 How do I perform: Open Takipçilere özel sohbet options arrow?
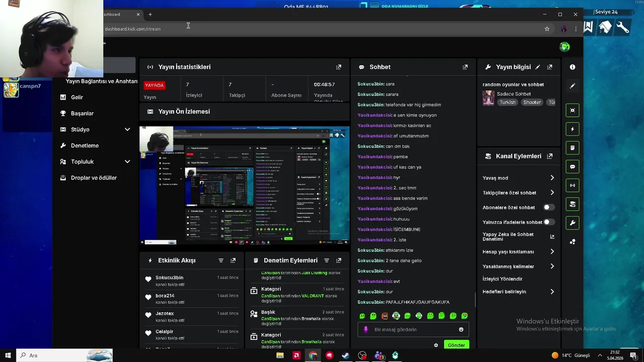tap(552, 193)
